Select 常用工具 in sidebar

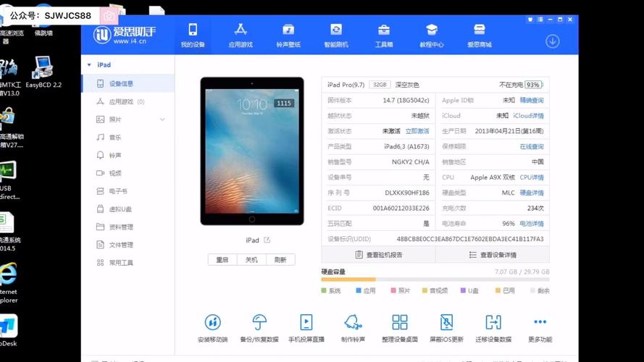coord(128,263)
